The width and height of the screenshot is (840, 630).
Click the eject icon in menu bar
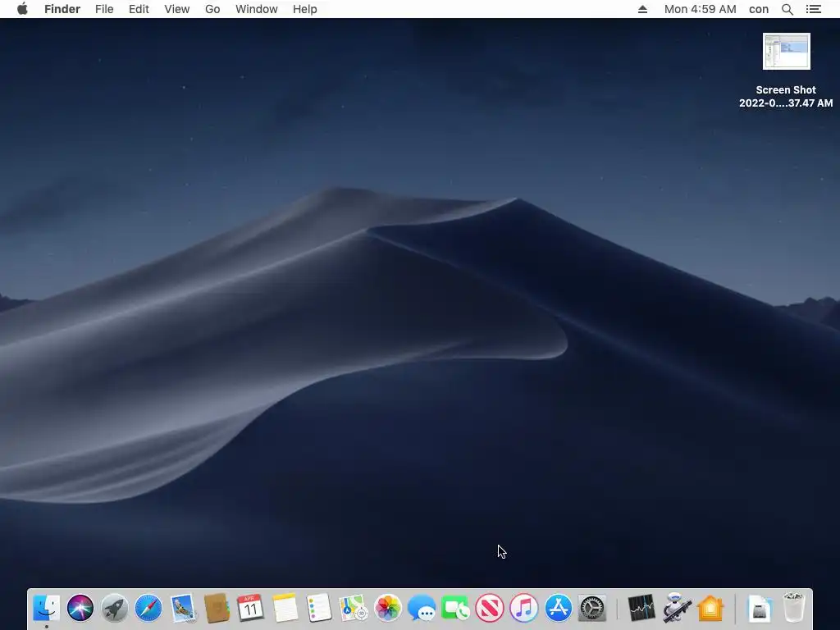coord(643,9)
